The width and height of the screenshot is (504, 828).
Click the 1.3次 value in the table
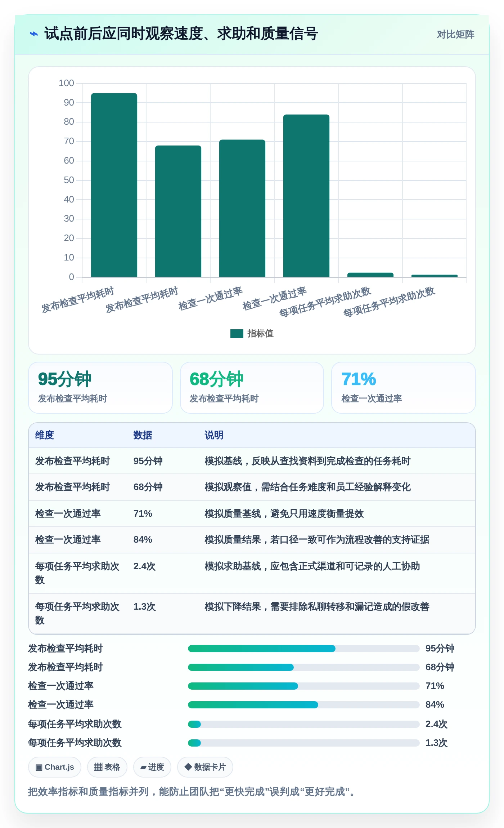click(x=145, y=607)
